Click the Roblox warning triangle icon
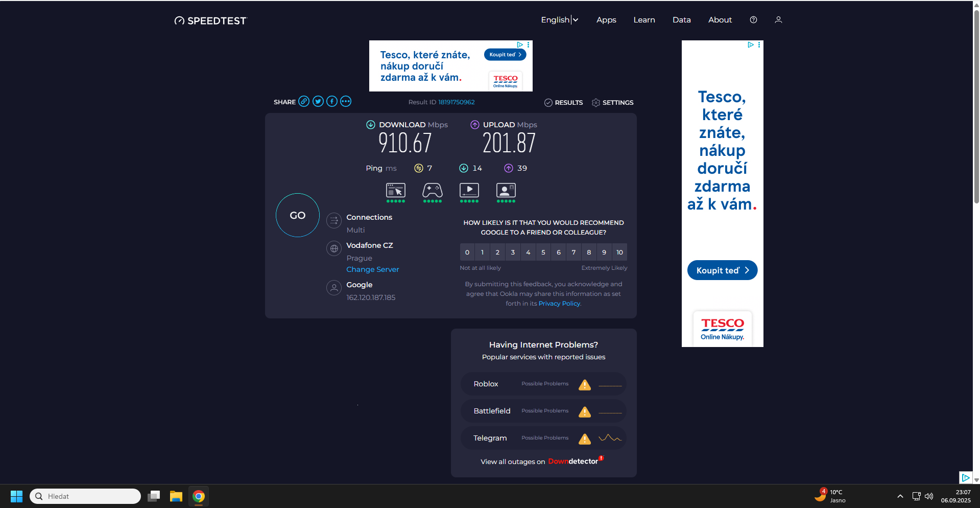The height and width of the screenshot is (508, 980). pos(585,385)
